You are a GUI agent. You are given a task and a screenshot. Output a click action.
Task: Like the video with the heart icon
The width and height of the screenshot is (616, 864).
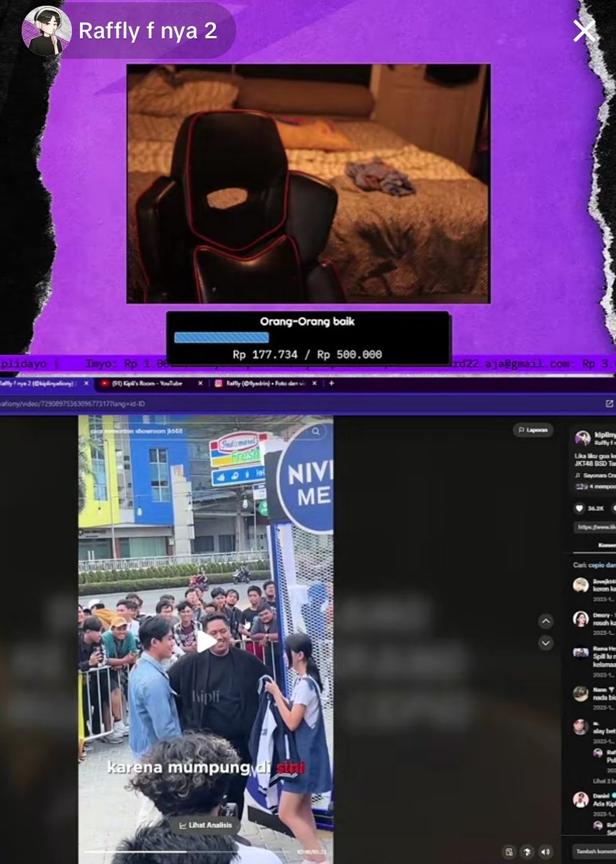[x=579, y=508]
